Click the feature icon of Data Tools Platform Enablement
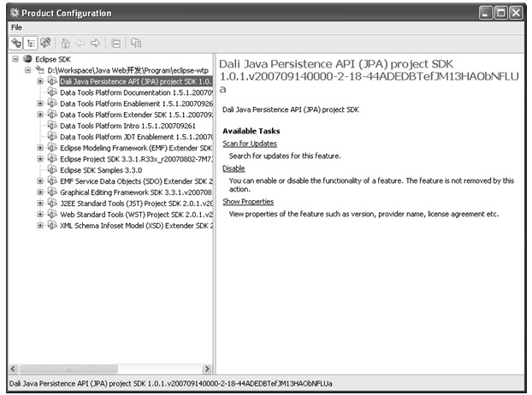 (52, 103)
